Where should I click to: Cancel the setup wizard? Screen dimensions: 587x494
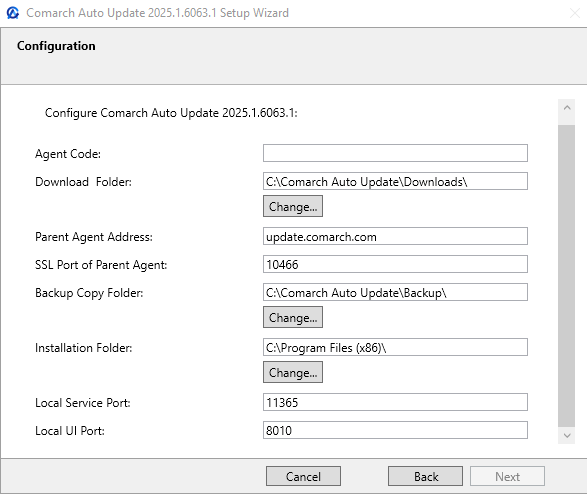click(303, 476)
